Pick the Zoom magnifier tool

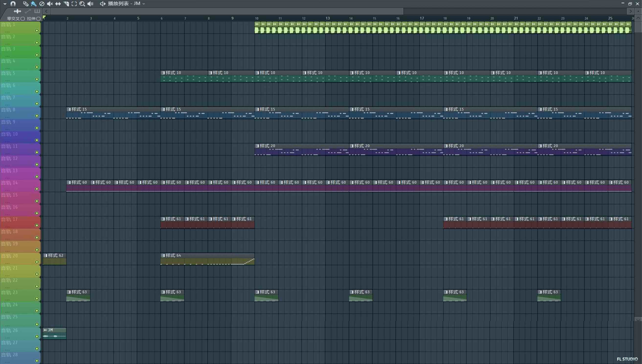tap(82, 4)
